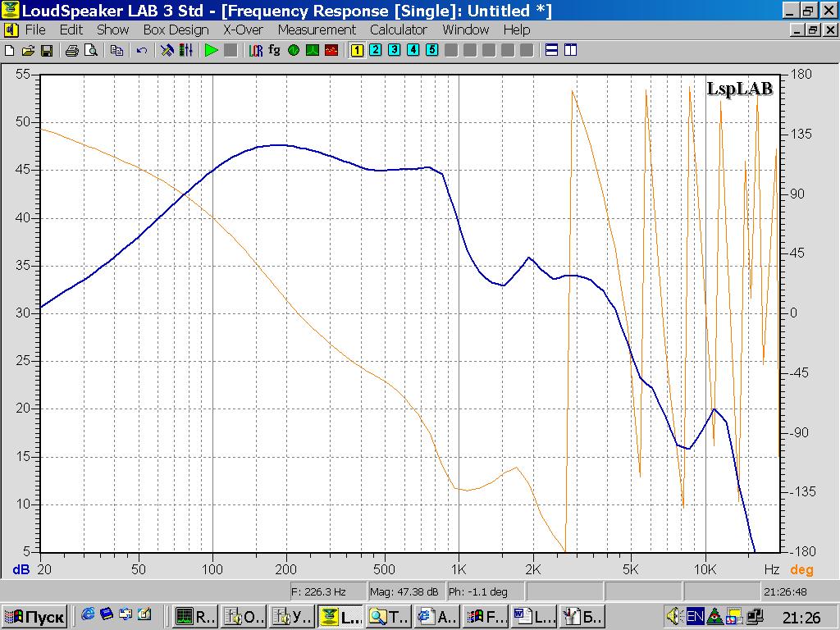
Task: Click the EN language indicator in tray
Action: [x=695, y=616]
